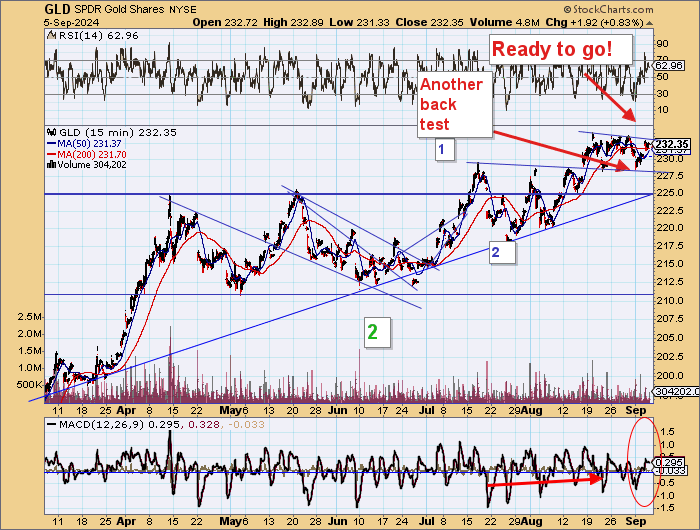Click the 232.35 last price tag on price axis
The width and height of the screenshot is (700, 530).
pos(672,144)
